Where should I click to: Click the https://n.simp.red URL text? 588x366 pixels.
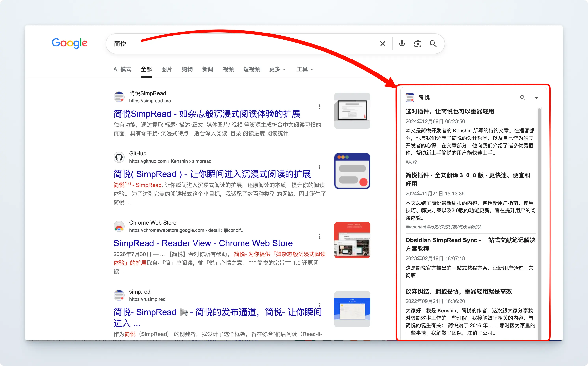click(147, 299)
